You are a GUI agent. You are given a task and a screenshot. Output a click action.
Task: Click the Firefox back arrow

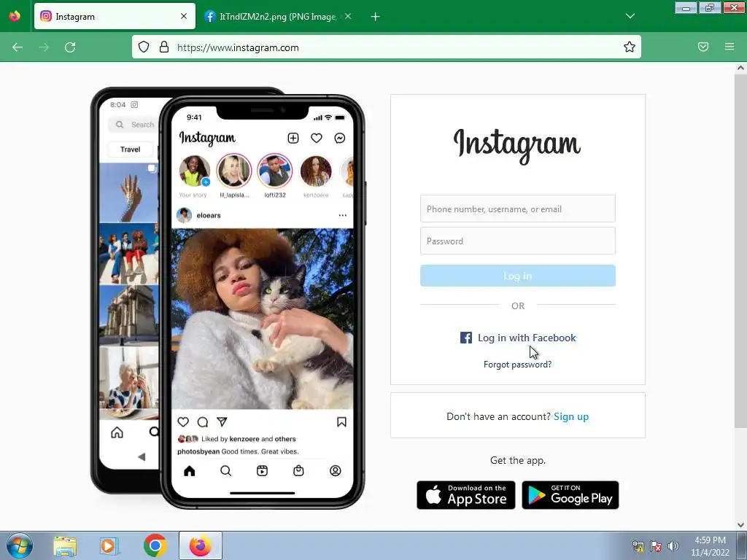(18, 47)
